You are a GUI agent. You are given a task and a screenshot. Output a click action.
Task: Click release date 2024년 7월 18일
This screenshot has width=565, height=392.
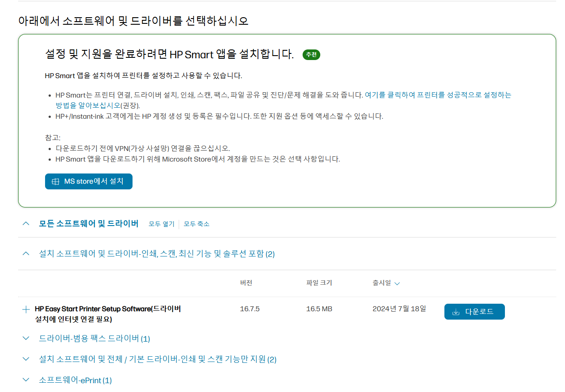point(399,309)
